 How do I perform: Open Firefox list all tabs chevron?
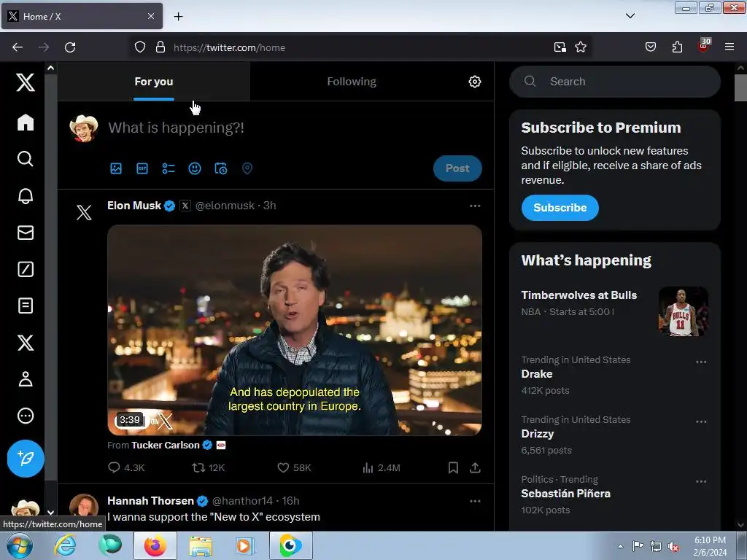[x=630, y=16]
